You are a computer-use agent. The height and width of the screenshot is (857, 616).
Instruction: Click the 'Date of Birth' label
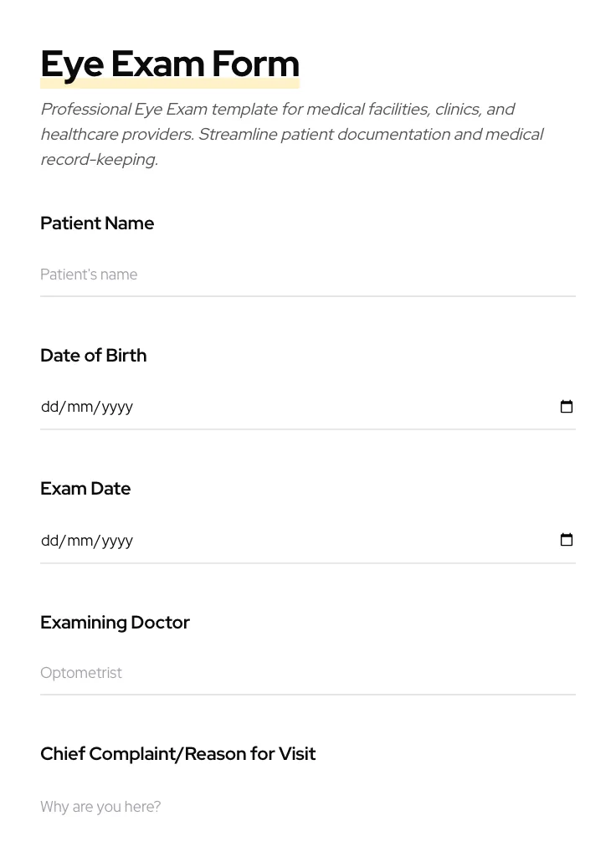tap(94, 356)
